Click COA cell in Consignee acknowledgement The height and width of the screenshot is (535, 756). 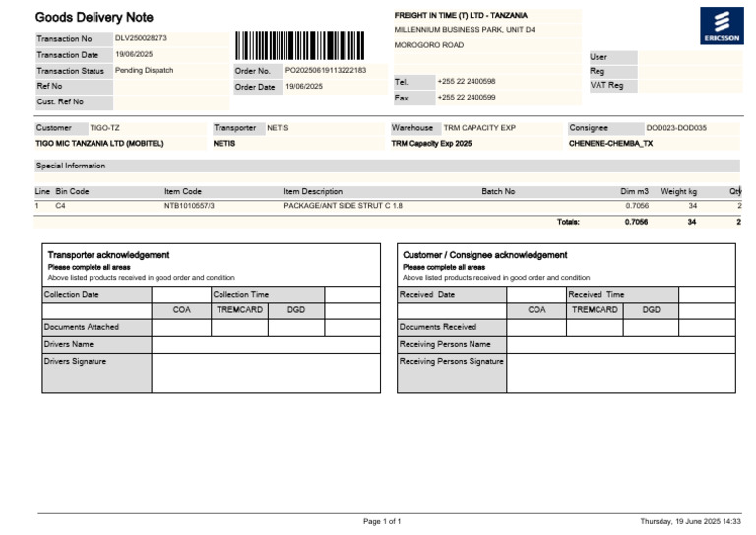536,310
